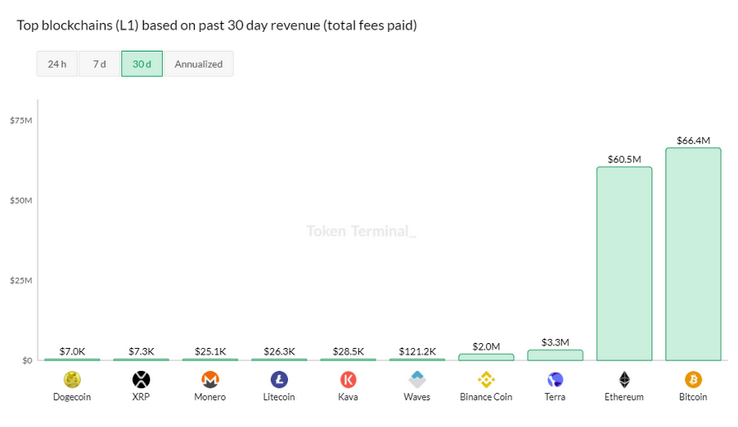Click the Terra $3.3M bar

(555, 355)
